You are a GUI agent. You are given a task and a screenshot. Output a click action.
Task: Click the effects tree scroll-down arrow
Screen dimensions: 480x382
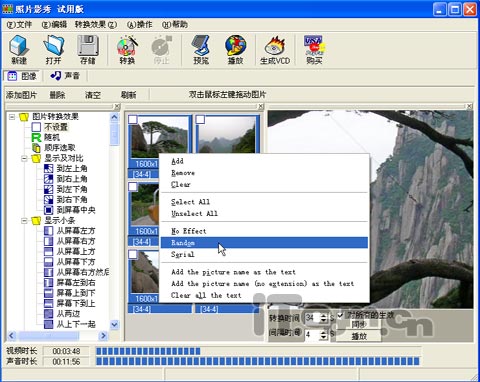(114, 324)
